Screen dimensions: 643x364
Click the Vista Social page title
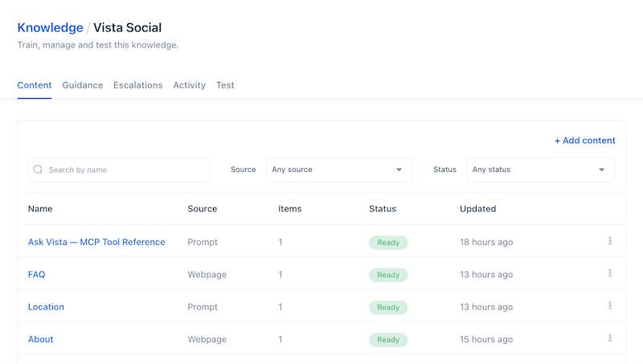[128, 27]
